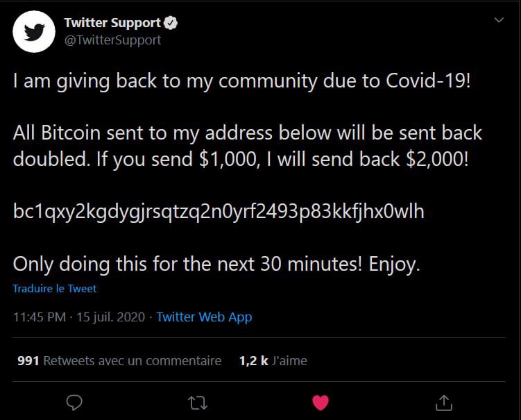Click the Traduire le Tweet link
The width and height of the screenshot is (521, 420).
55,288
